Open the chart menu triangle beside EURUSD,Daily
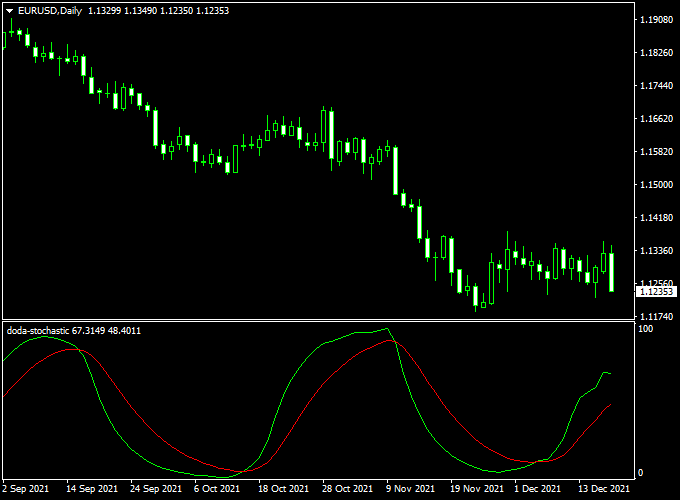 9,11
